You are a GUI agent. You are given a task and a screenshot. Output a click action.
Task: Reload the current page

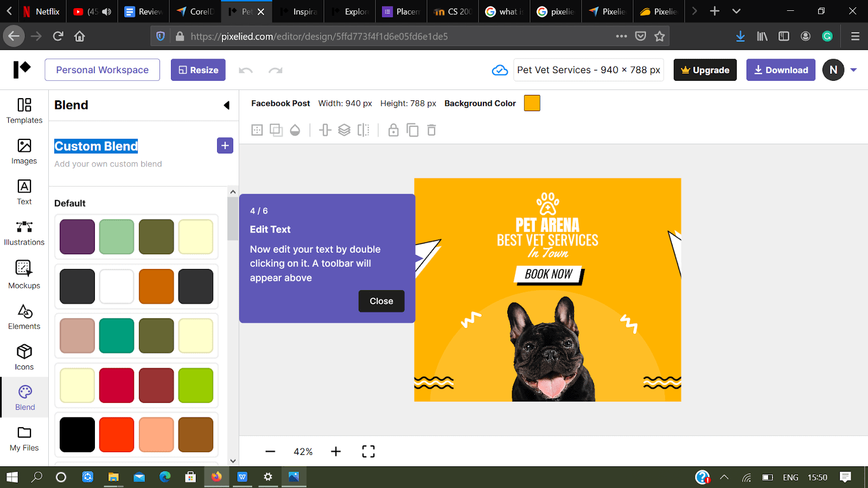tap(58, 36)
